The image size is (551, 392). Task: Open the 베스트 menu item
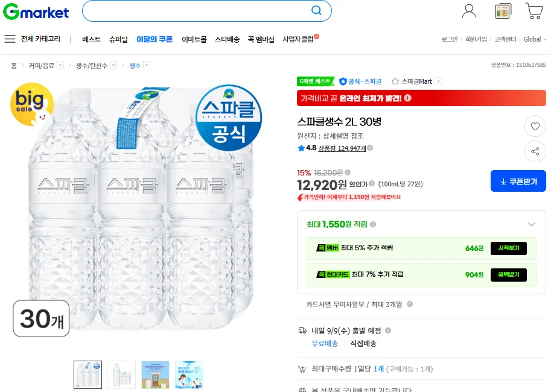click(91, 39)
